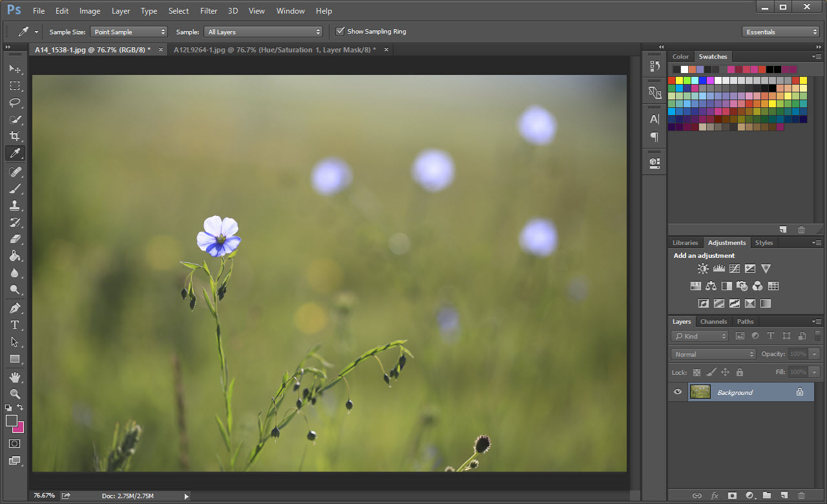Select the Blur tool

(15, 273)
